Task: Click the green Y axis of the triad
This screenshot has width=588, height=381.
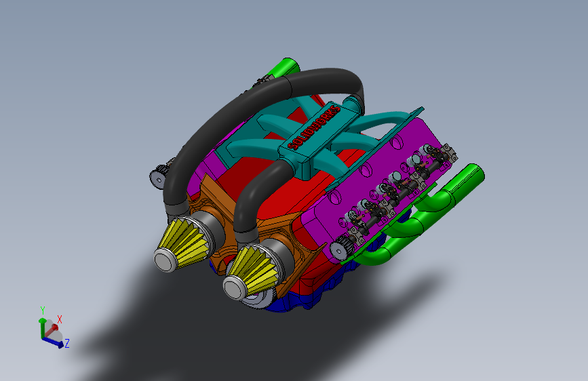Action: pyautogui.click(x=42, y=329)
